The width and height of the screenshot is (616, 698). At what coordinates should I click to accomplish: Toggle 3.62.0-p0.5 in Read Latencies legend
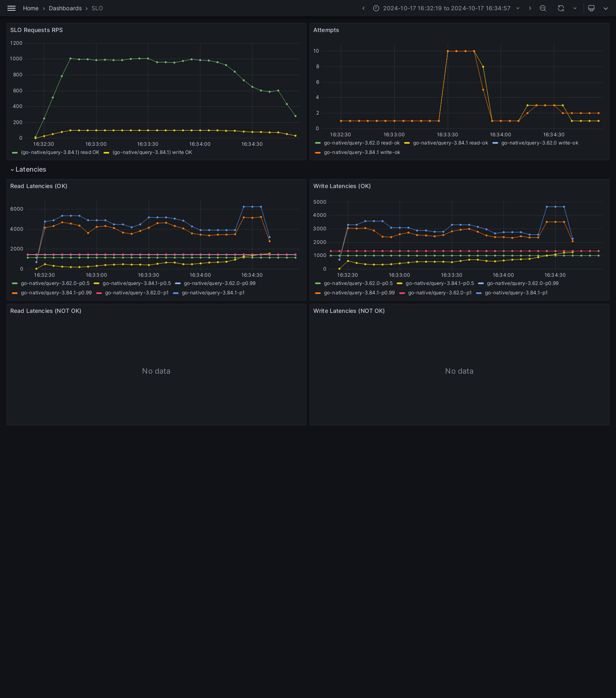(x=55, y=283)
